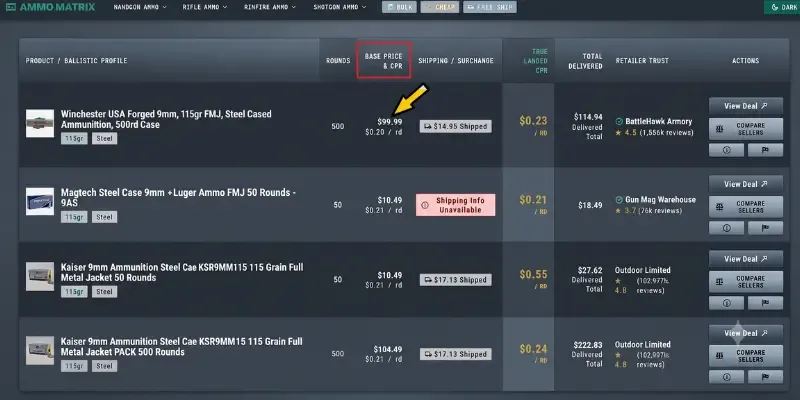Select Steel tag on Kaiser PACK 500 row
The width and height of the screenshot is (800, 400).
105,366
